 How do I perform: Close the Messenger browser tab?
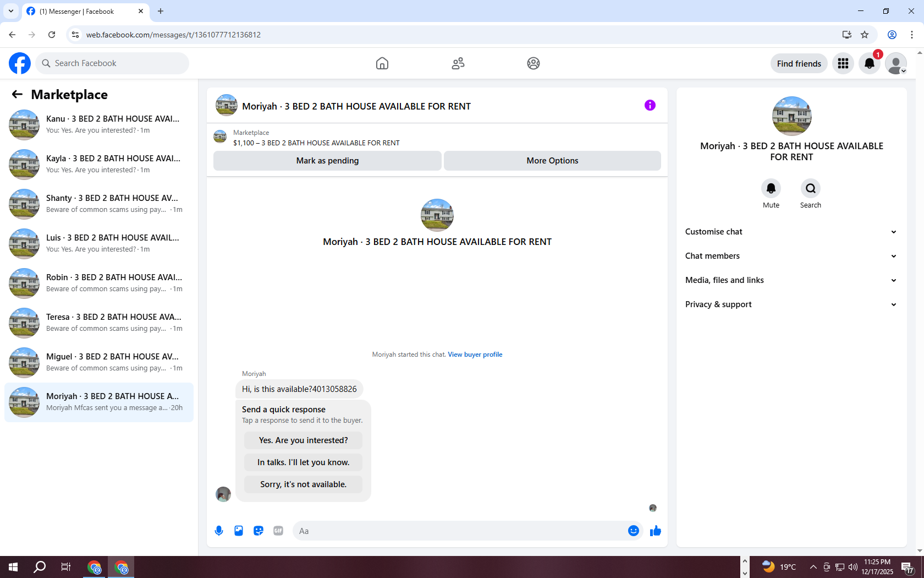pyautogui.click(x=141, y=11)
